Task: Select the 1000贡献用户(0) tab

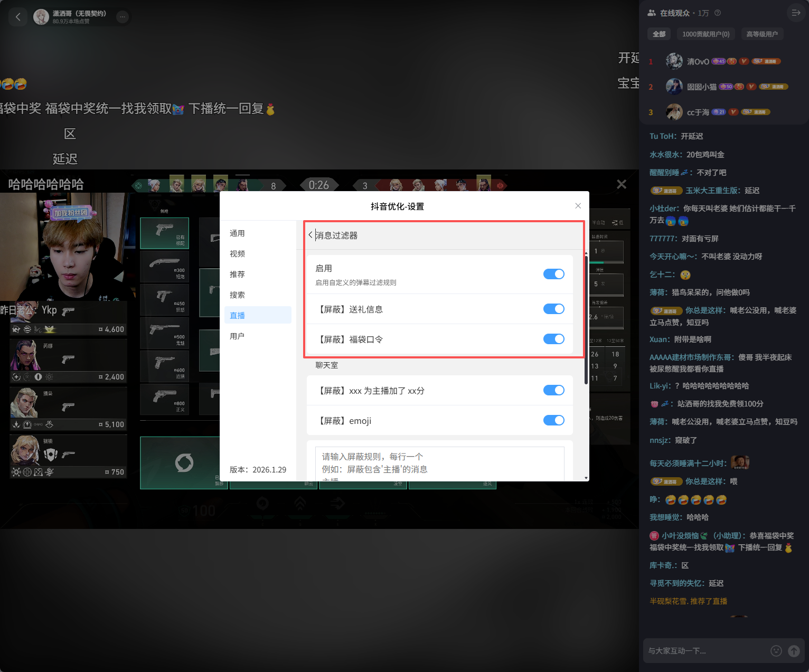Action: 705,34
